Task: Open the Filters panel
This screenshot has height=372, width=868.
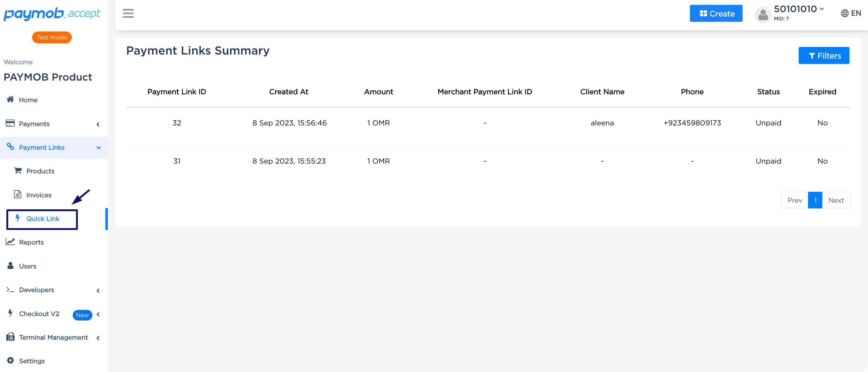Action: click(x=824, y=55)
